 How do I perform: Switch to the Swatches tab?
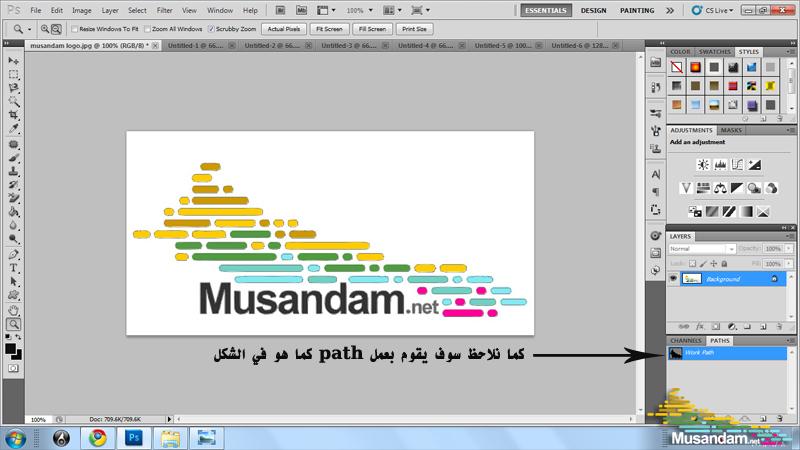tap(714, 52)
